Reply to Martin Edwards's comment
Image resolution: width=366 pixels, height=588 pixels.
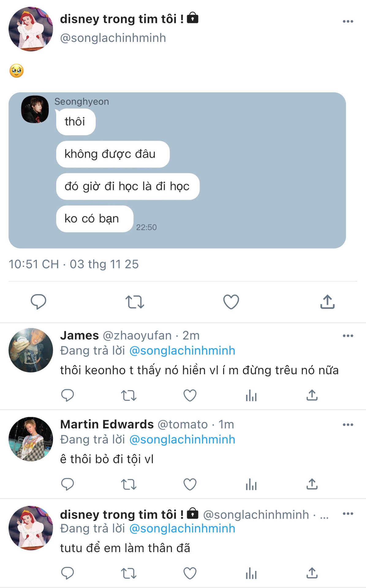67,484
